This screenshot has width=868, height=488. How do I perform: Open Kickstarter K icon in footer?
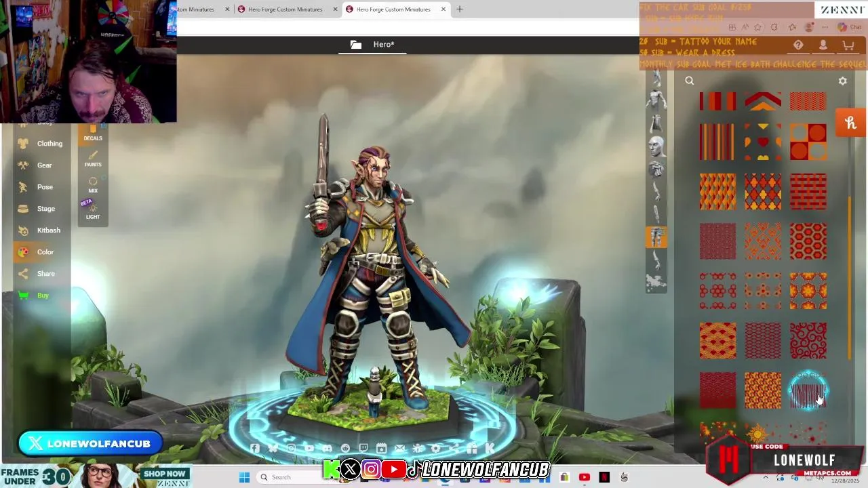(490, 448)
